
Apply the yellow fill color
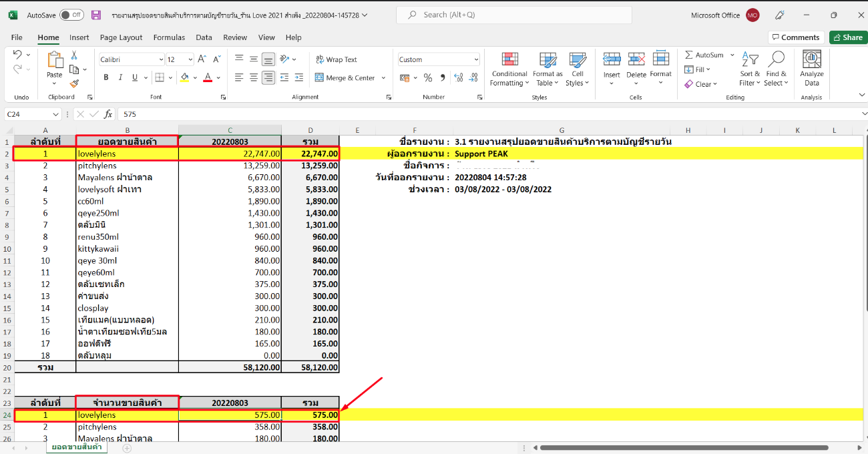tap(185, 78)
